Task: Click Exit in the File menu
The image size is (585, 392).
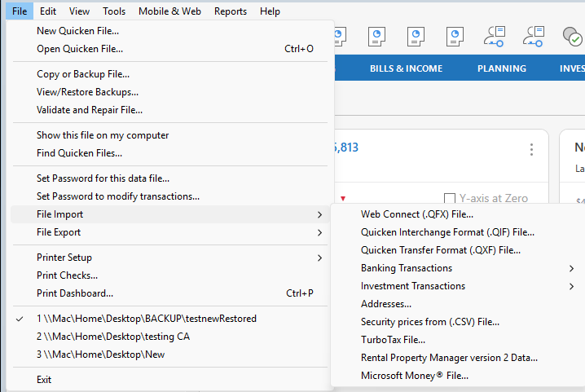Action: pos(169,380)
